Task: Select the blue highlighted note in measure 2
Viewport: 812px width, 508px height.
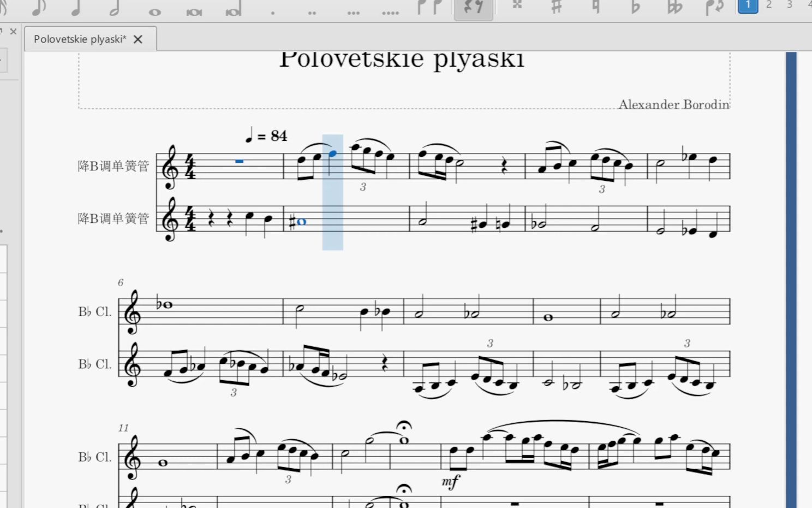Action: (332, 155)
